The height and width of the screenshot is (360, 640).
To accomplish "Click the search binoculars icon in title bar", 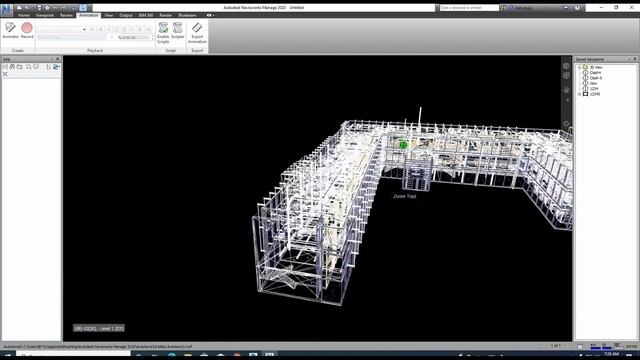I will pos(503,7).
